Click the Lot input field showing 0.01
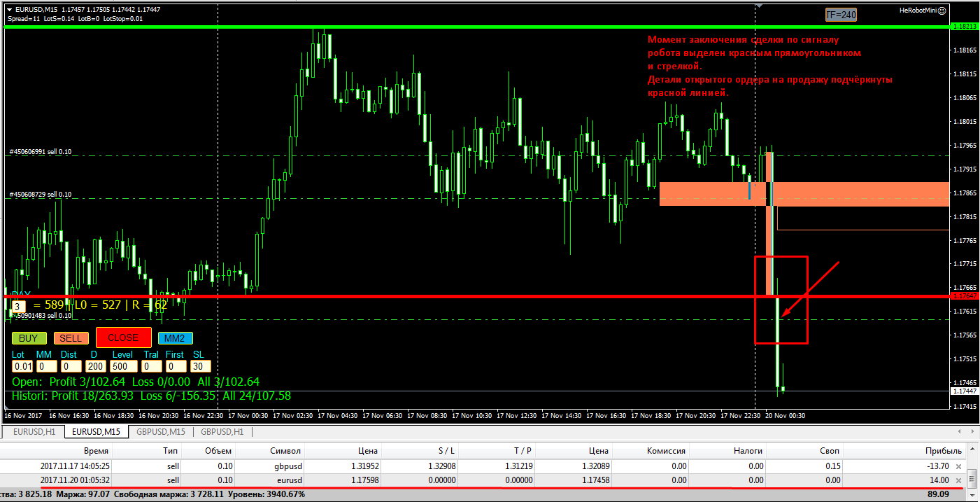980x502 pixels. pos(22,366)
